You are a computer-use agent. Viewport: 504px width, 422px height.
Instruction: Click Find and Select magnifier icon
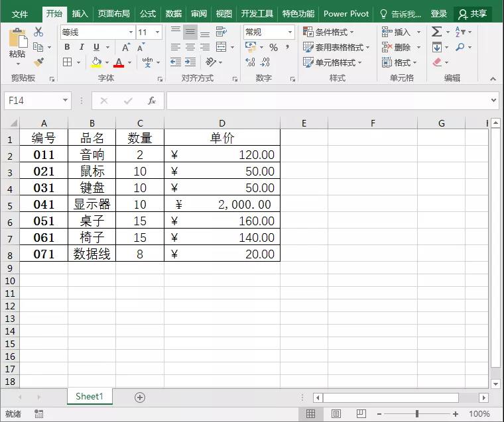click(460, 47)
